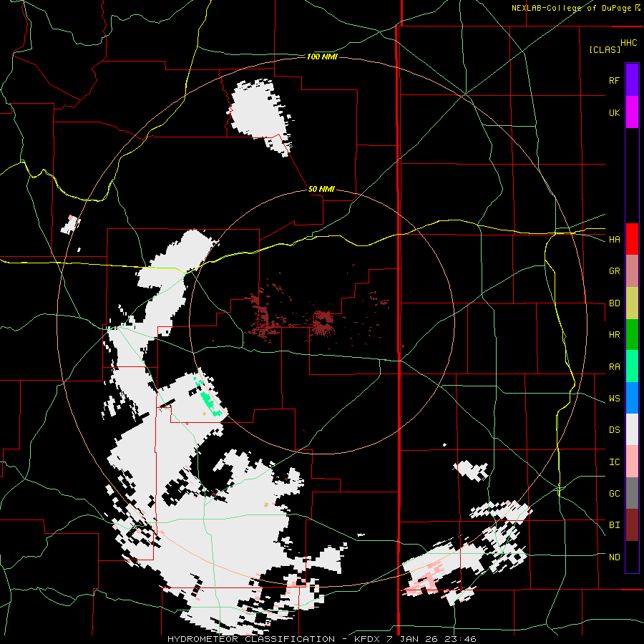The image size is (644, 644).
Task: Click the ND black legend swatch
Action: click(x=632, y=557)
